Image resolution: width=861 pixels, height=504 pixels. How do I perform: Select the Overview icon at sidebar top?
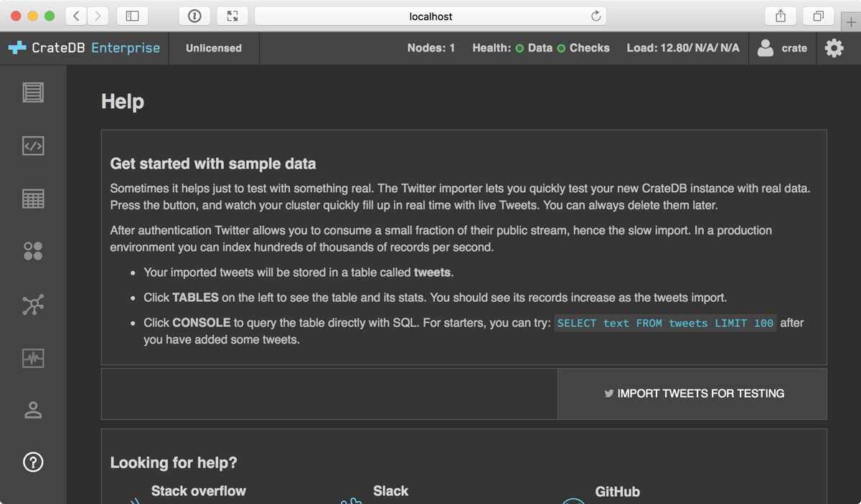33,92
